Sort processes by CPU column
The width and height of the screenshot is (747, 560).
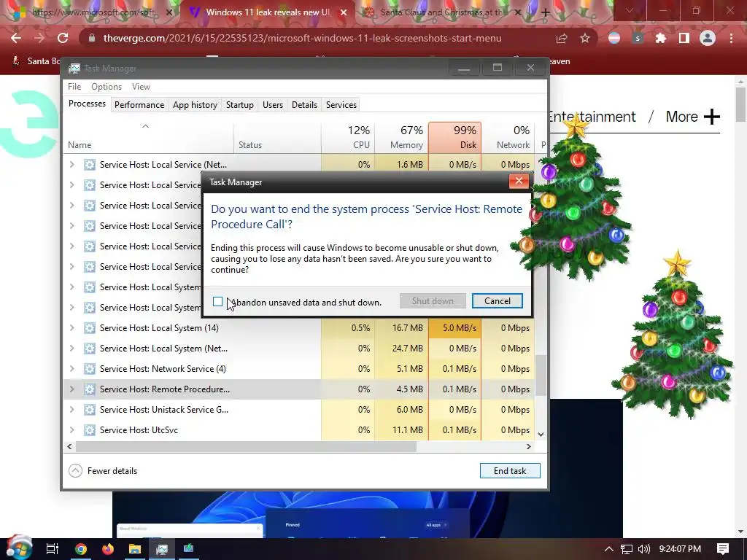point(348,137)
